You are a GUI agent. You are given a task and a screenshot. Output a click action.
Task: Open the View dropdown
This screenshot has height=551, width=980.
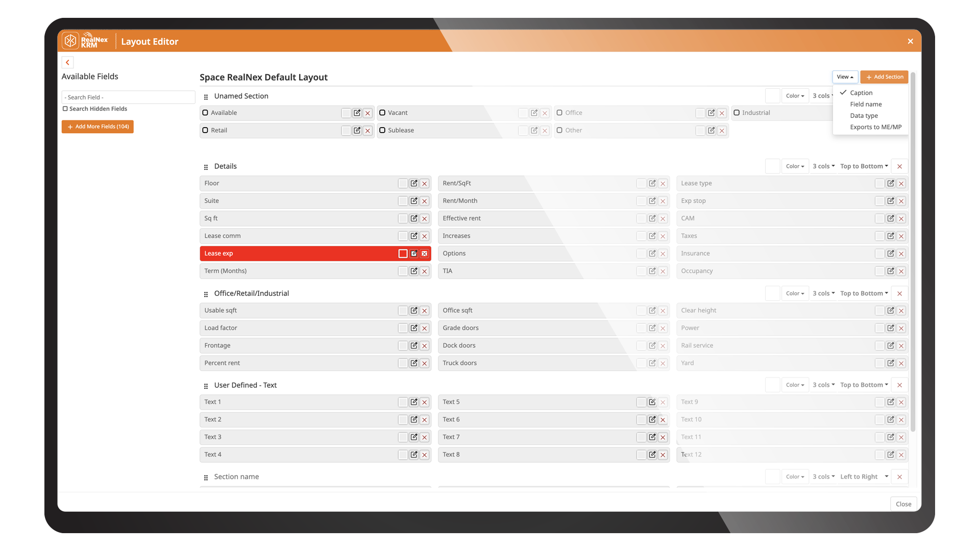(x=845, y=77)
